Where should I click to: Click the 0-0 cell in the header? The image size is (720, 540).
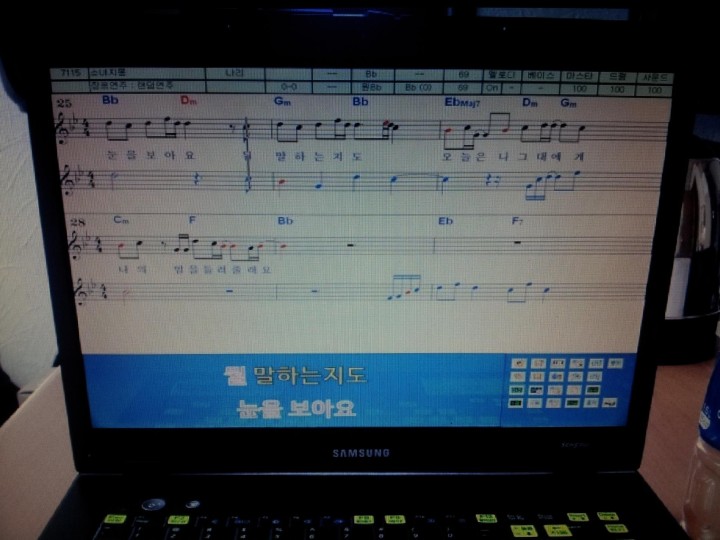click(x=288, y=86)
